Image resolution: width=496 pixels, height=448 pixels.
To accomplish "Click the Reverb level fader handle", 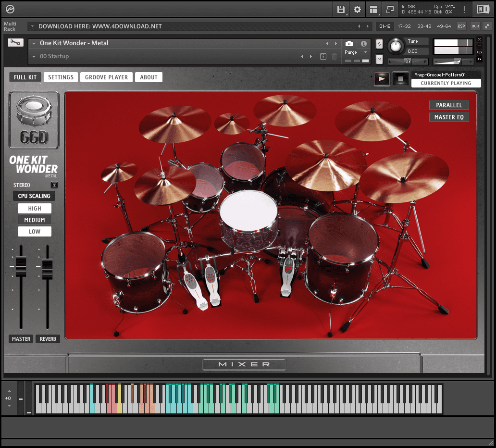I will click(48, 269).
